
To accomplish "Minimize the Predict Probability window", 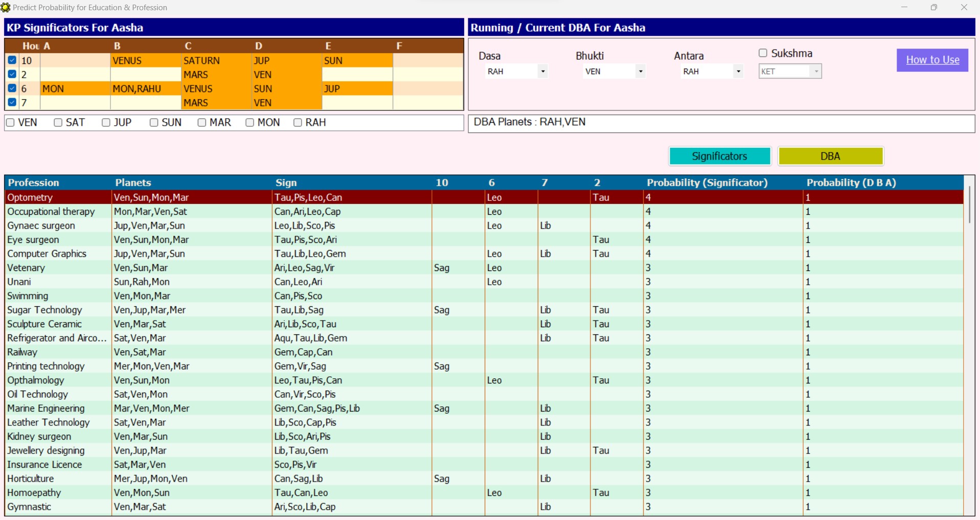I will (x=904, y=7).
